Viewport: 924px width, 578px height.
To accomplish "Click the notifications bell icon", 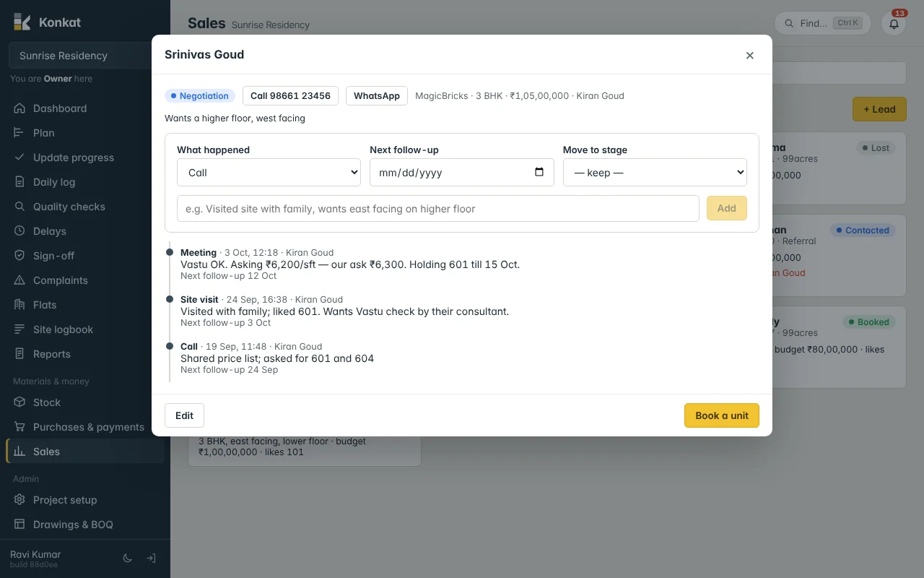I will point(894,23).
